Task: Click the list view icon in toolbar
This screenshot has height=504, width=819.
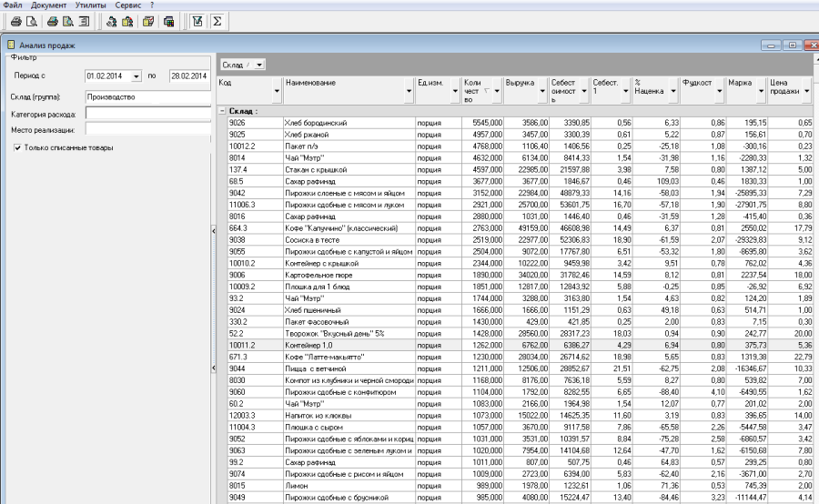Action: pos(85,21)
